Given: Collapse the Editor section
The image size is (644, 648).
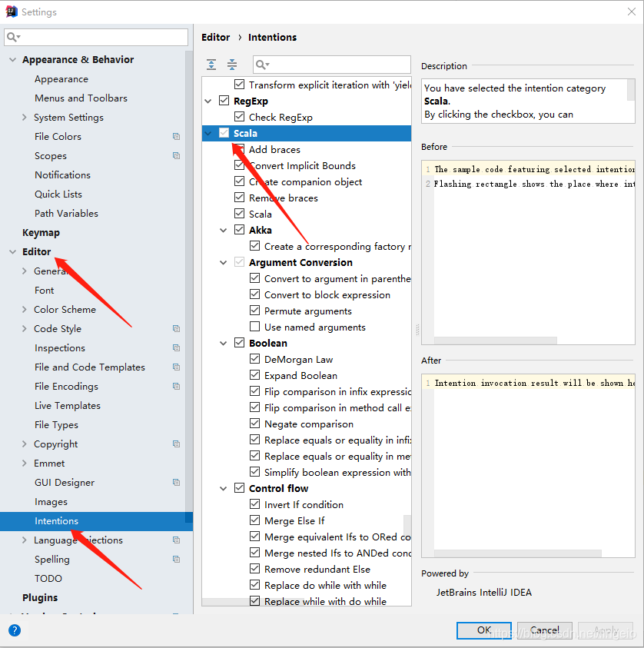Looking at the screenshot, I should click(13, 251).
